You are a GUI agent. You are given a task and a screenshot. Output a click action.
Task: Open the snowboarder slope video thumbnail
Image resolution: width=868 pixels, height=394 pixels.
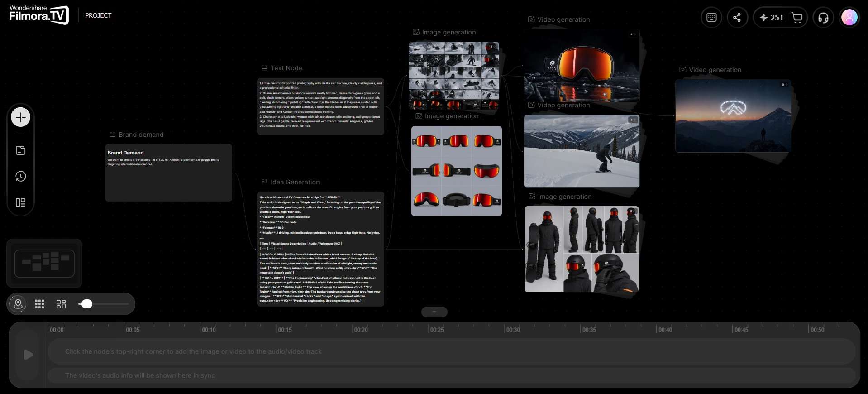pyautogui.click(x=582, y=151)
